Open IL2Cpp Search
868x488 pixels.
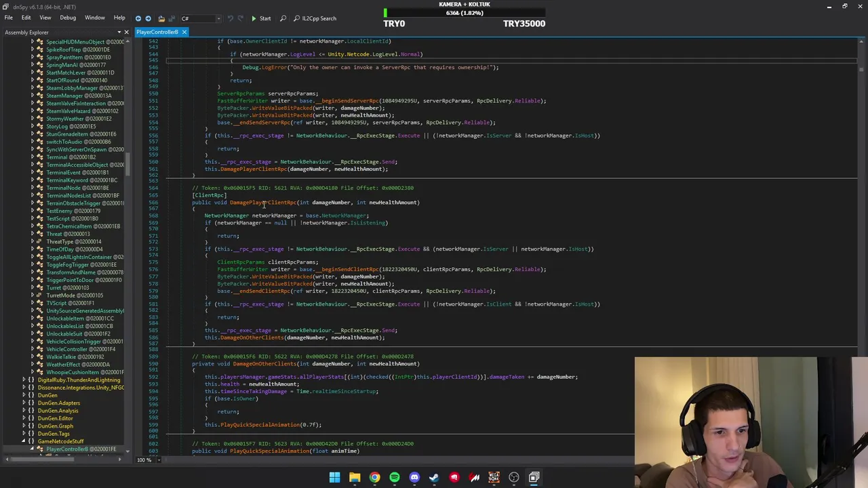point(315,18)
